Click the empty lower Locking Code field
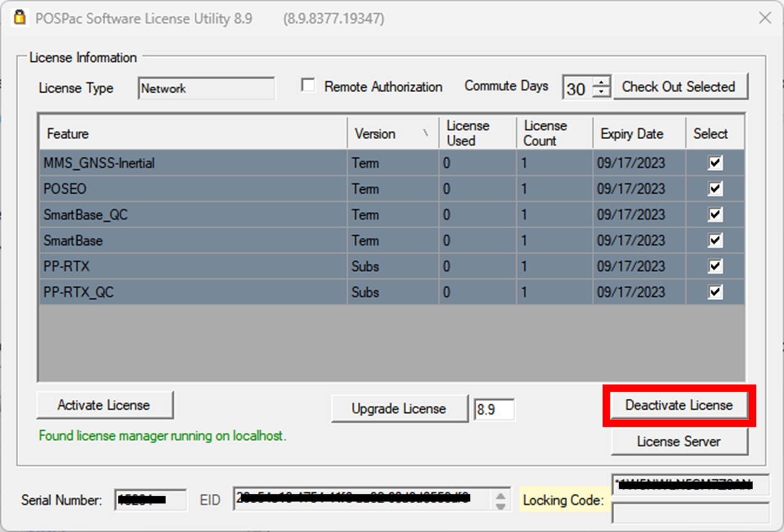The image size is (784, 532). pos(691,512)
